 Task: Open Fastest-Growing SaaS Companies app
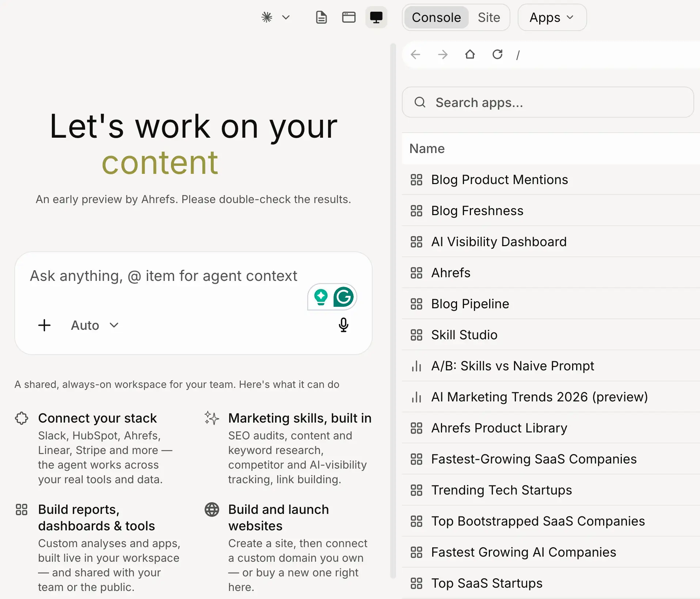(x=551, y=459)
